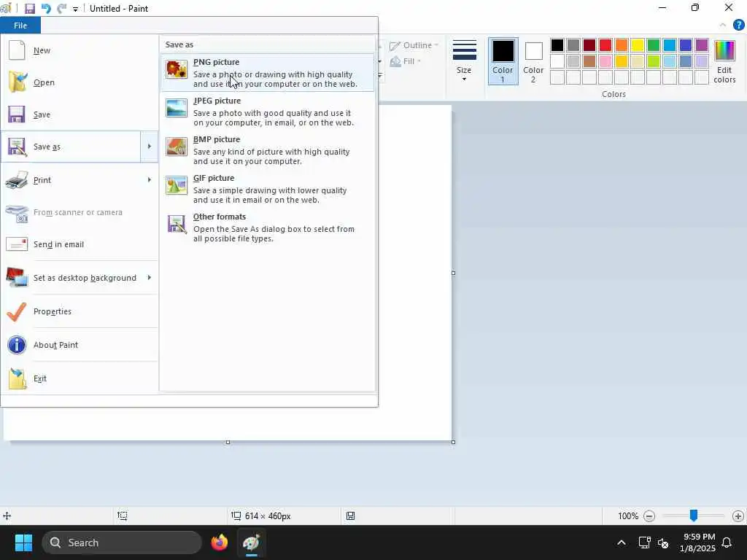747x560 pixels.
Task: Expand Set as desktop background submenu arrow
Action: click(x=149, y=277)
